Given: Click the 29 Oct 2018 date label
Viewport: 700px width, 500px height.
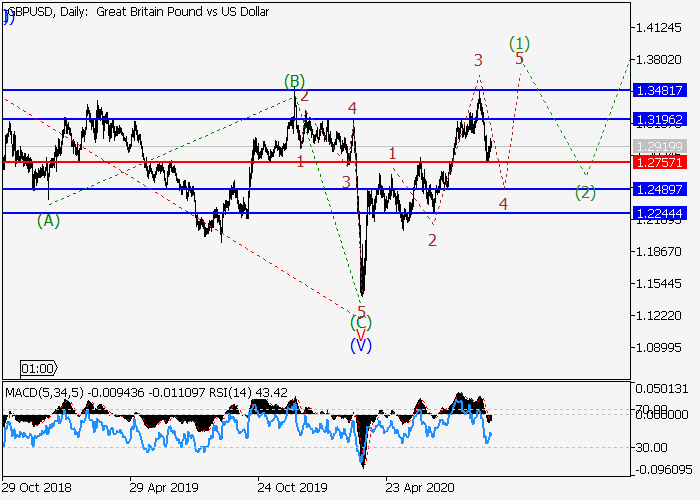Looking at the screenshot, I should point(38,487).
